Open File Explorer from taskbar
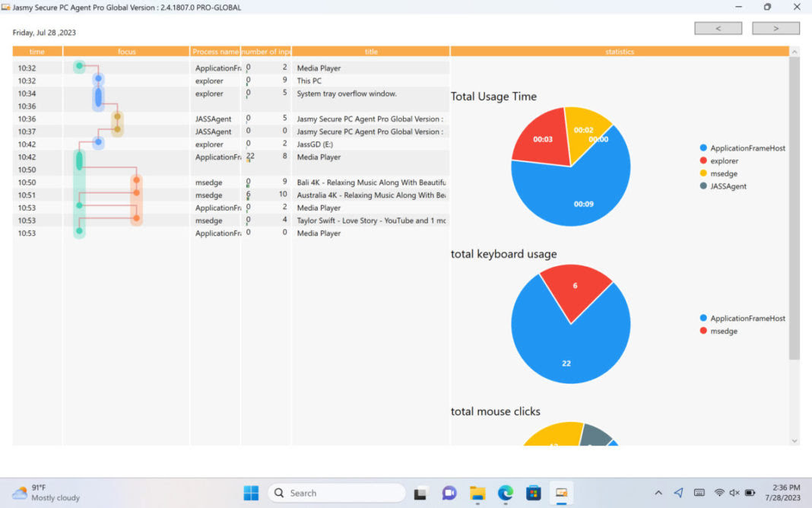The image size is (812, 508). tap(477, 494)
